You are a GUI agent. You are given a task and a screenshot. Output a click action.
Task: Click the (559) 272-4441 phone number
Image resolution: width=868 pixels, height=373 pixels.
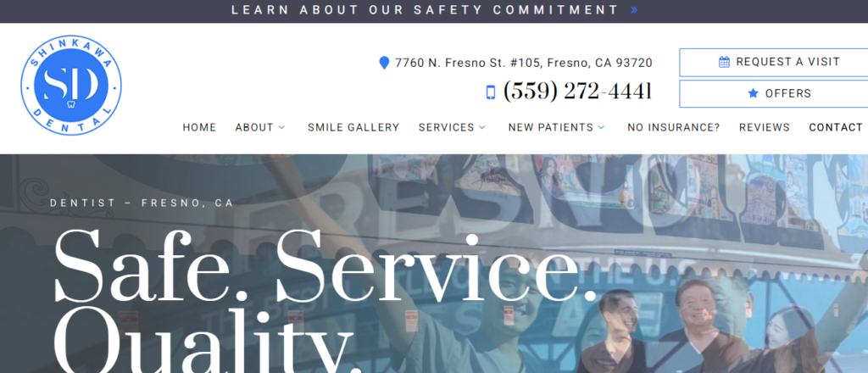[x=576, y=92]
